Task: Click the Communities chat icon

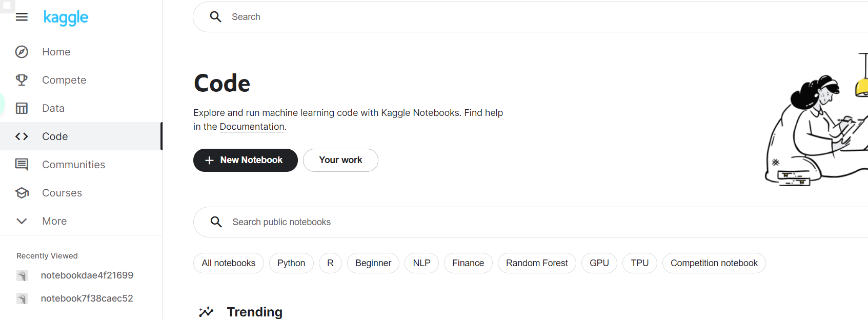Action: pyautogui.click(x=22, y=165)
